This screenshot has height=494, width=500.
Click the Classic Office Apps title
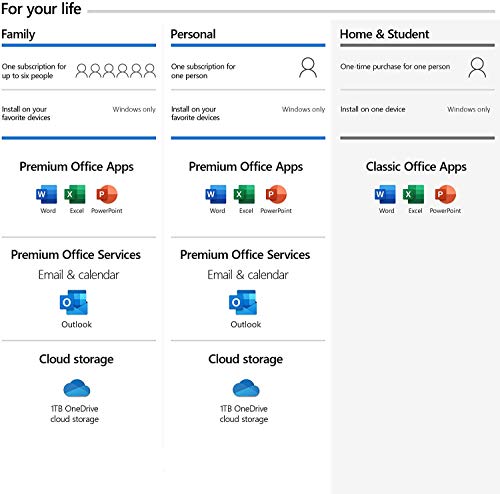point(416,167)
